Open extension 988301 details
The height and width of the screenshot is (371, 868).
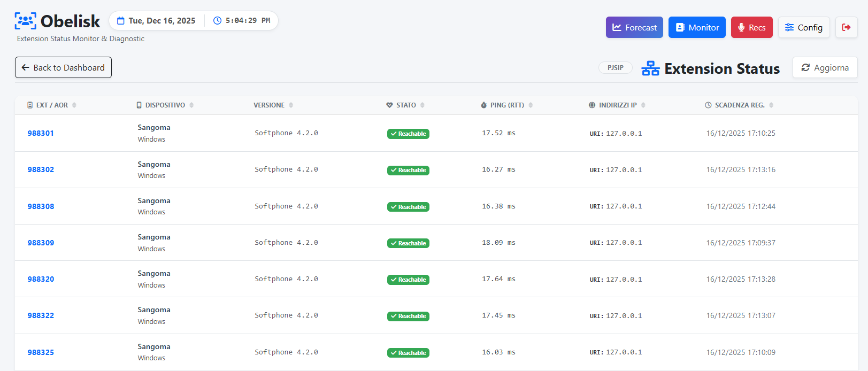click(41, 133)
